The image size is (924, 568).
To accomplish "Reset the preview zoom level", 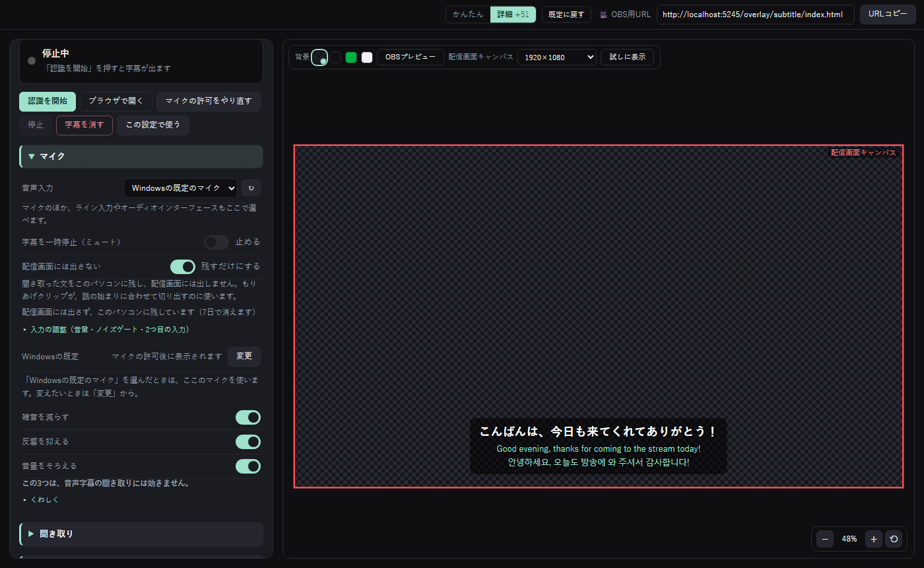I will pyautogui.click(x=894, y=539).
